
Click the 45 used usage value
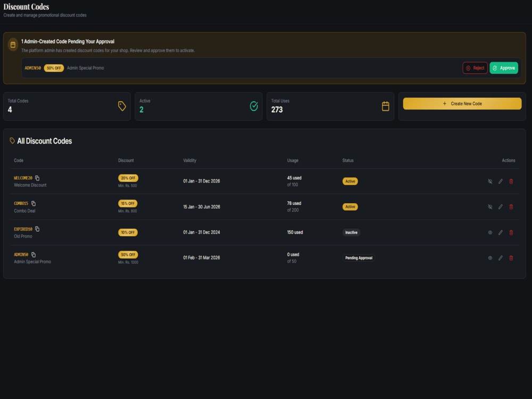click(294, 178)
